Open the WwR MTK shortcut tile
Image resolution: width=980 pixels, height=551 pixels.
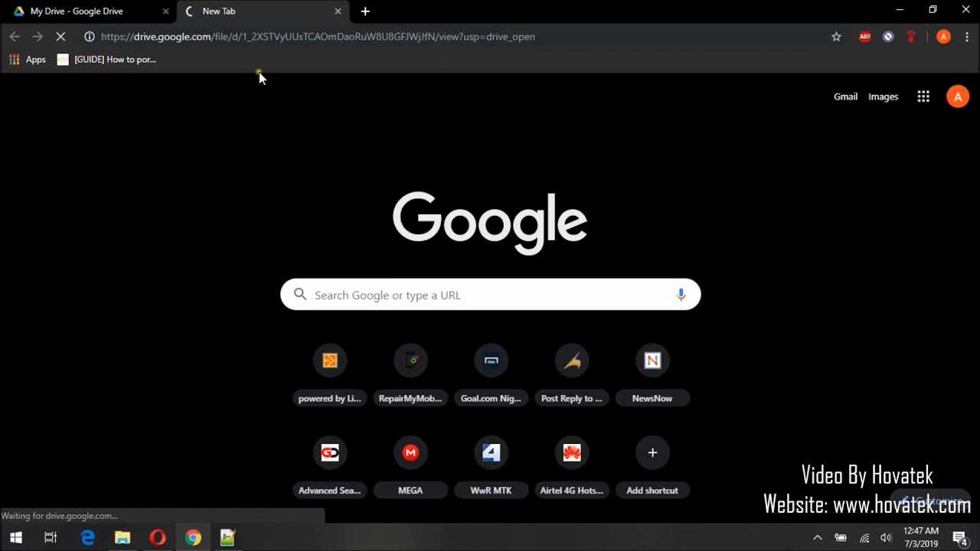coord(491,468)
